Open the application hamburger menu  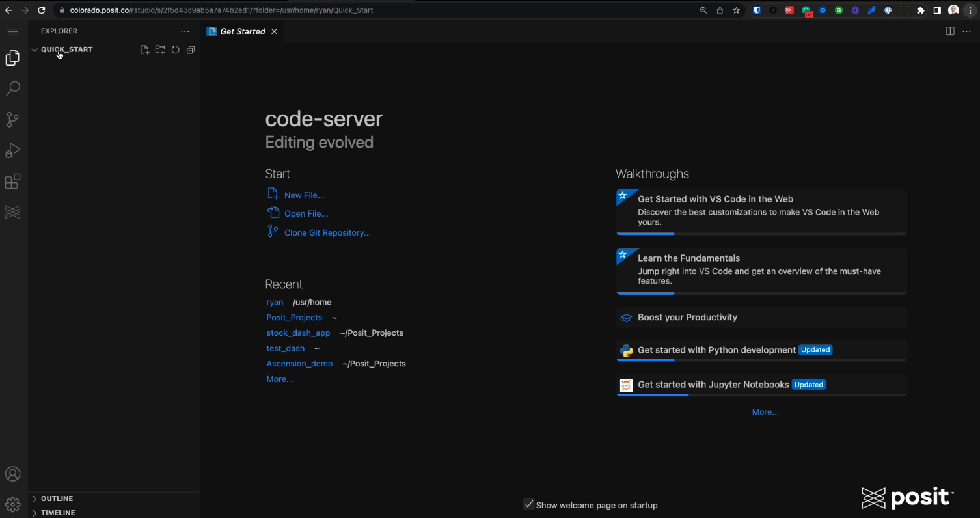point(13,31)
